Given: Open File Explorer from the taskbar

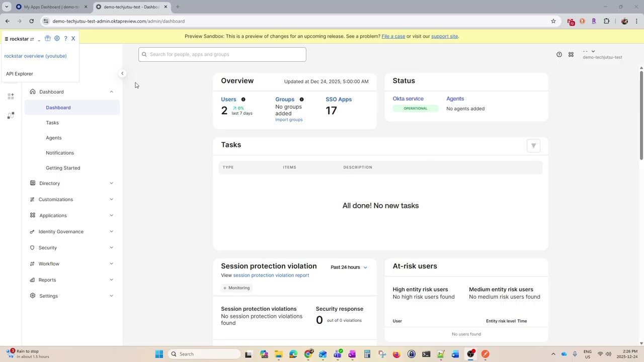Looking at the screenshot, I should pos(279,354).
